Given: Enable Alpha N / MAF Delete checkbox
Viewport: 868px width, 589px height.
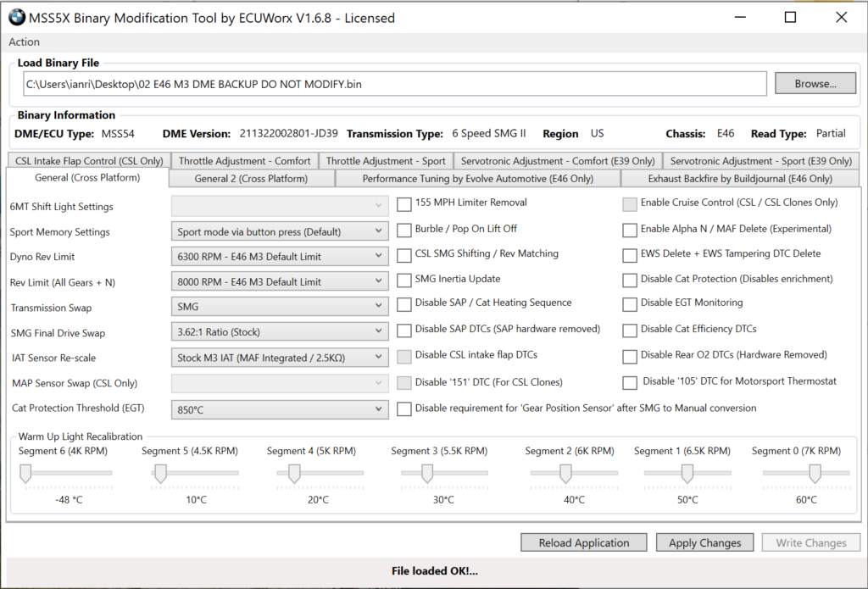Looking at the screenshot, I should click(x=630, y=230).
